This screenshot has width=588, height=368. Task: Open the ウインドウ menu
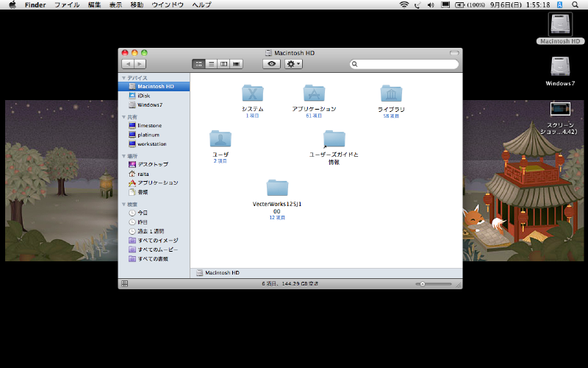coord(168,5)
